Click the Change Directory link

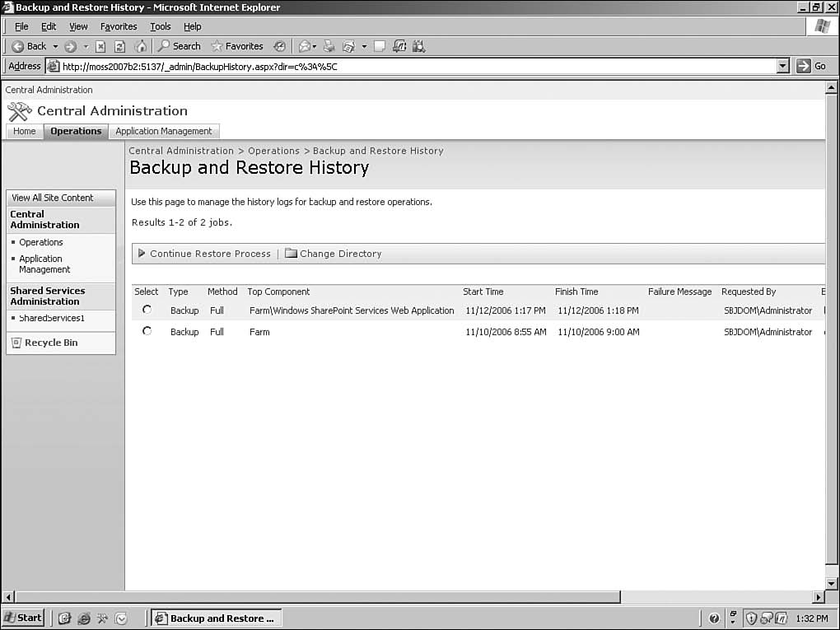click(x=340, y=254)
